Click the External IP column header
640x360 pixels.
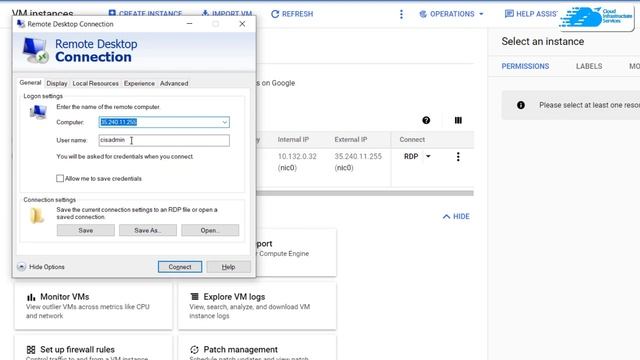click(351, 140)
